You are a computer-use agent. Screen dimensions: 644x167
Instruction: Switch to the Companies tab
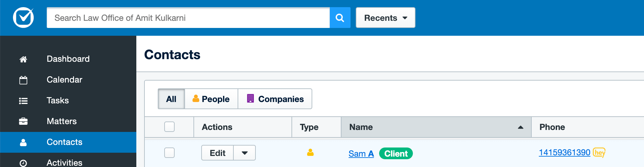click(275, 99)
